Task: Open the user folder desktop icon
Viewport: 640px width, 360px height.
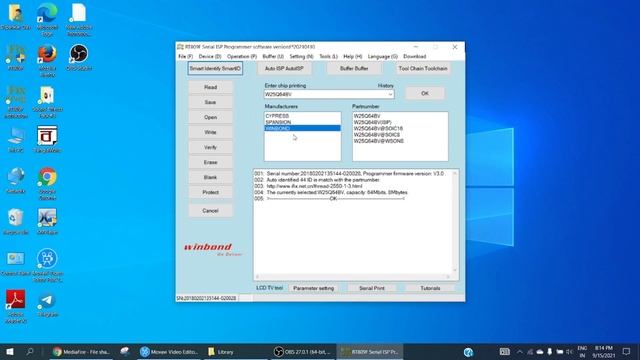Action: [x=16, y=17]
